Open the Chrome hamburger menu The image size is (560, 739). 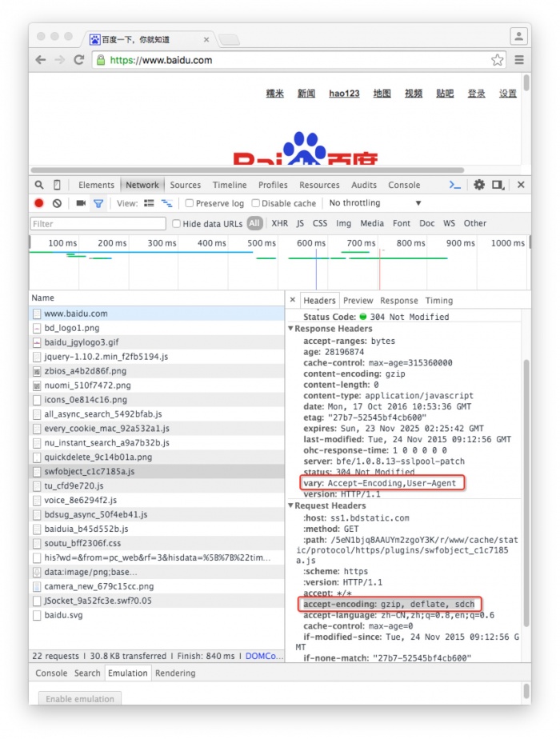coord(519,60)
